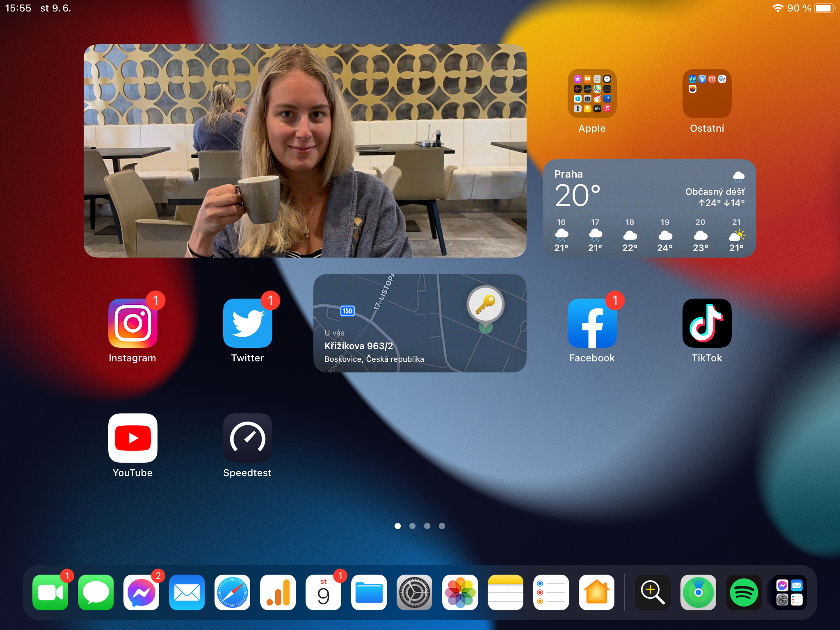Open Settings gear in the dock
Image resolution: width=840 pixels, height=630 pixels.
pos(414,592)
